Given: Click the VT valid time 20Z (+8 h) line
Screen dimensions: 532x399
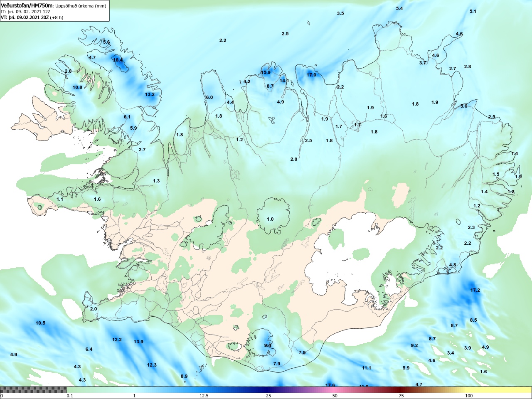Looking at the screenshot, I should coord(32,18).
